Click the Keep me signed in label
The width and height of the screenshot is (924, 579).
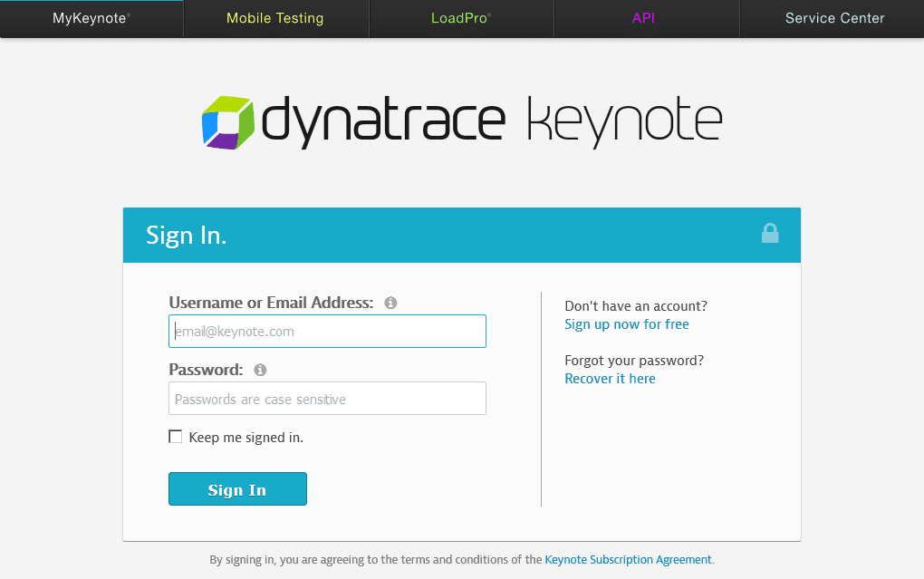click(245, 438)
